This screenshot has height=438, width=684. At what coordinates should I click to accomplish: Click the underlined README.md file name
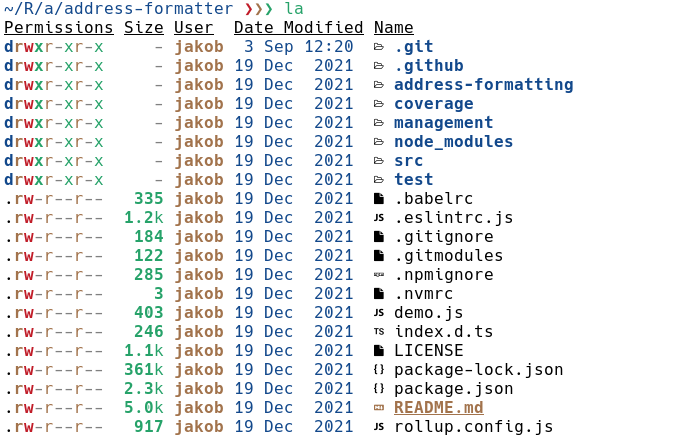(439, 408)
